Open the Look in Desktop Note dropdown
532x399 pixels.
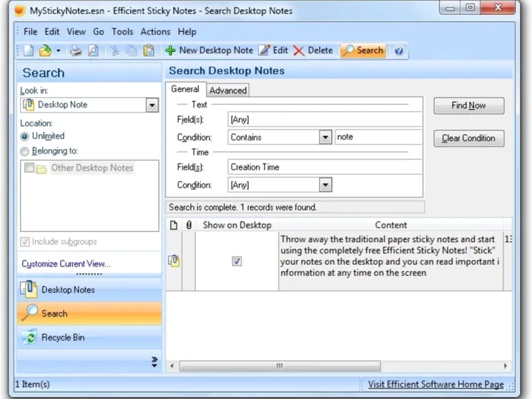pos(152,105)
